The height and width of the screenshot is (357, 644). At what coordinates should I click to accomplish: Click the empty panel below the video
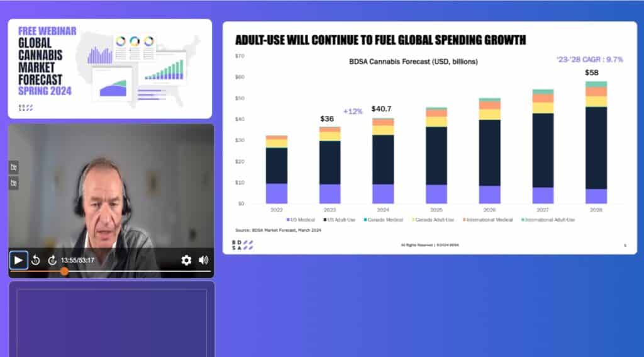click(112, 319)
